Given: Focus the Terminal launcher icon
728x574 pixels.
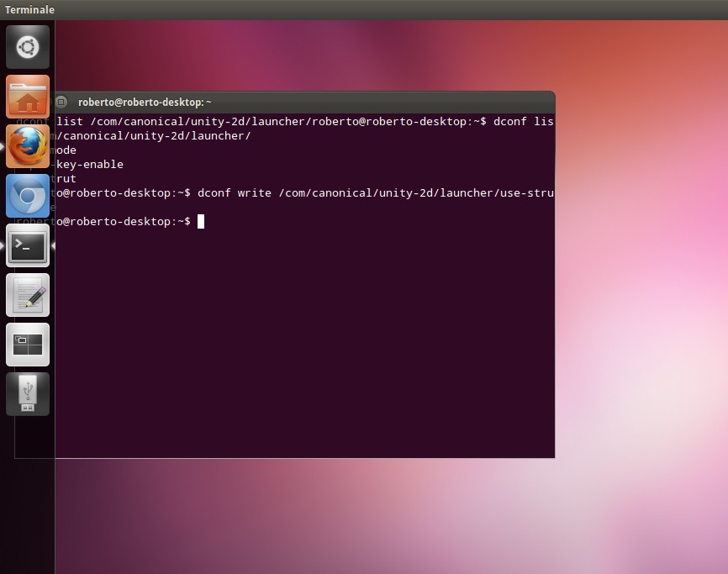Looking at the screenshot, I should (28, 245).
